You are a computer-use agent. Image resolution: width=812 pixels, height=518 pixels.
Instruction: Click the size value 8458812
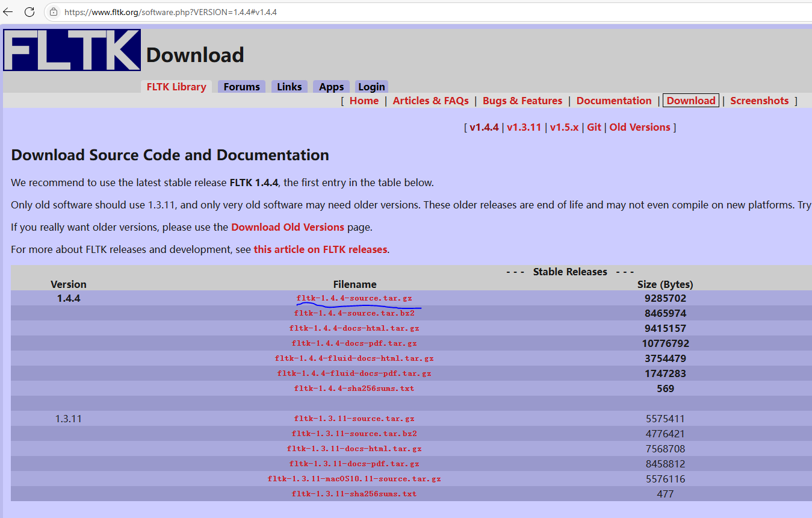(x=665, y=464)
